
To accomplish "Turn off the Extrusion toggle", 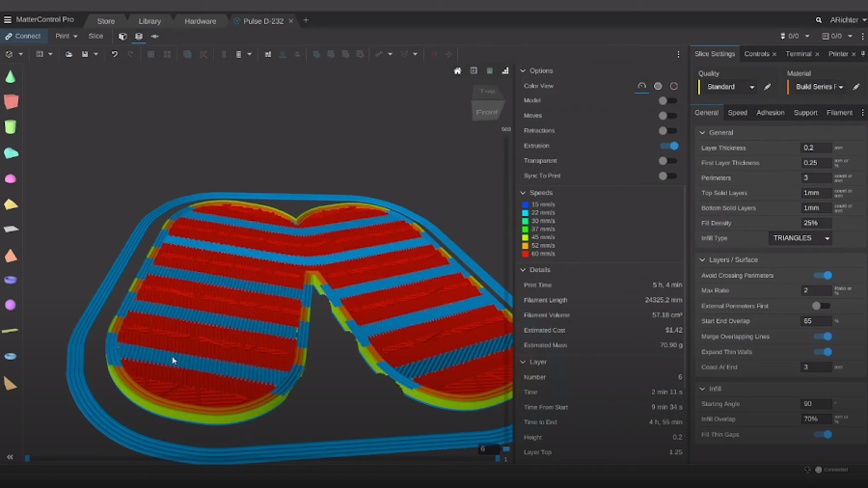I will [x=668, y=146].
